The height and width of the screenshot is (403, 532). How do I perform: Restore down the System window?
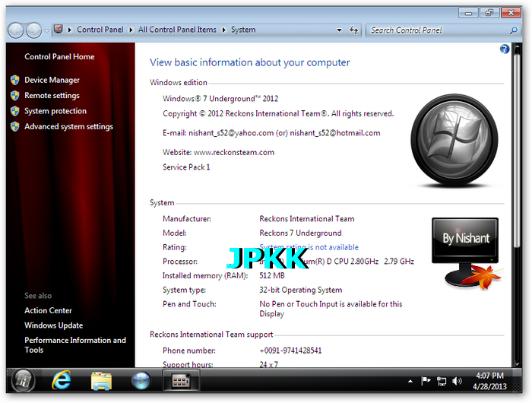click(x=489, y=13)
